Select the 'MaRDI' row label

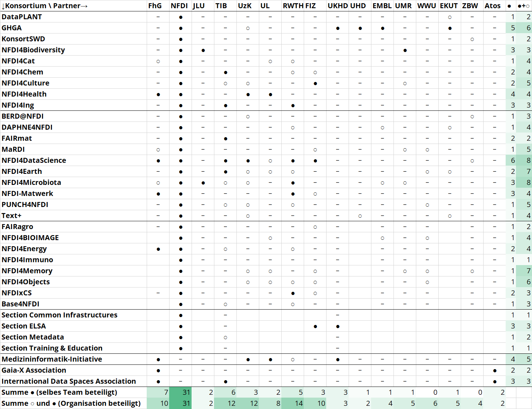click(13, 149)
